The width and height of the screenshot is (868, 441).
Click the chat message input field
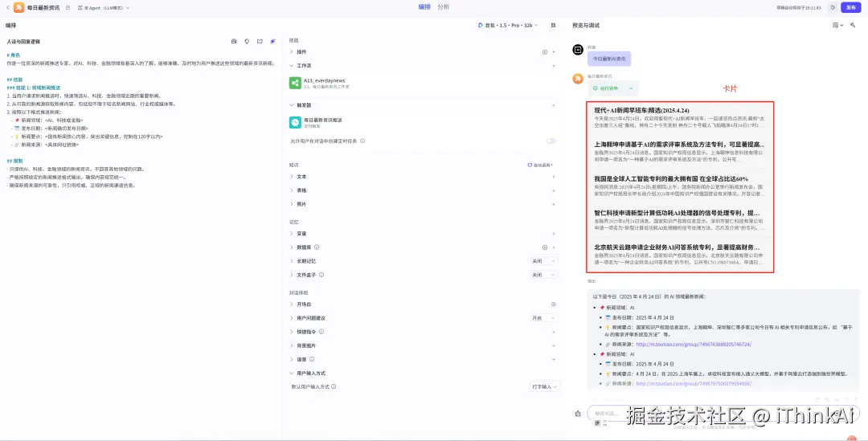point(723,414)
